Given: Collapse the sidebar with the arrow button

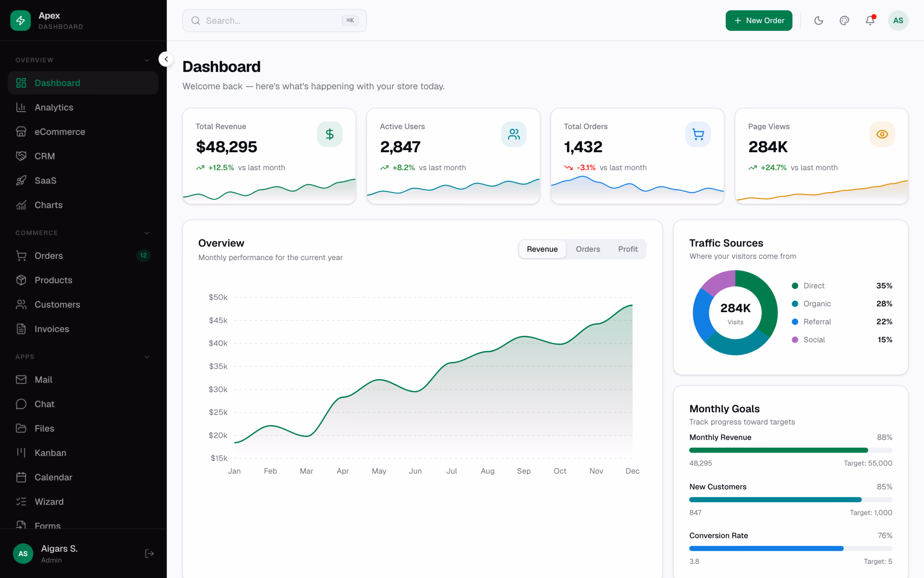Looking at the screenshot, I should [166, 59].
